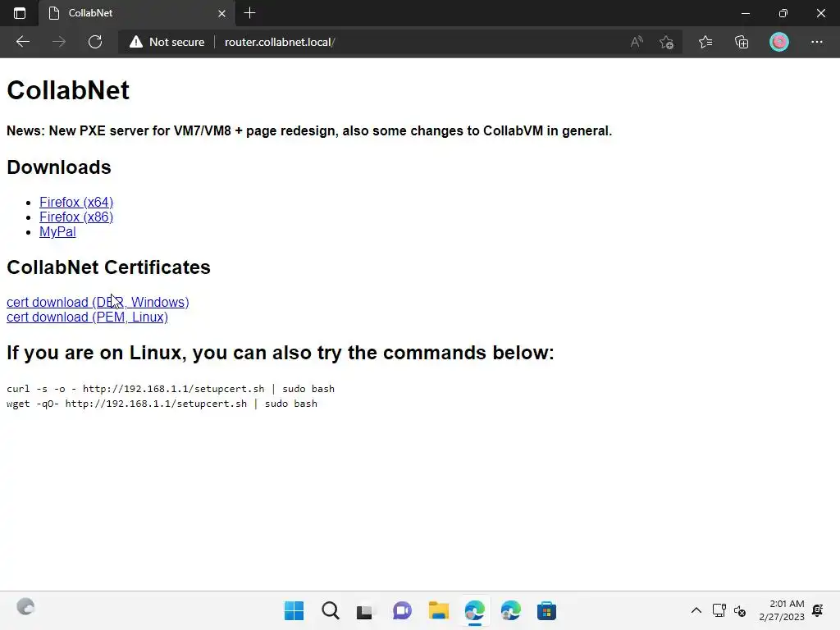The height and width of the screenshot is (630, 840).
Task: Open the second Edge icon on taskbar
Action: point(510,610)
